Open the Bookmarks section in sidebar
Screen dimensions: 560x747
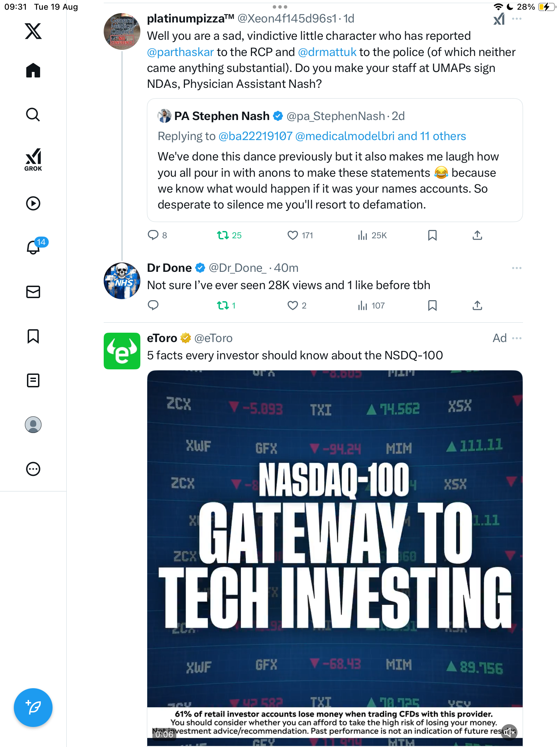[x=33, y=336]
